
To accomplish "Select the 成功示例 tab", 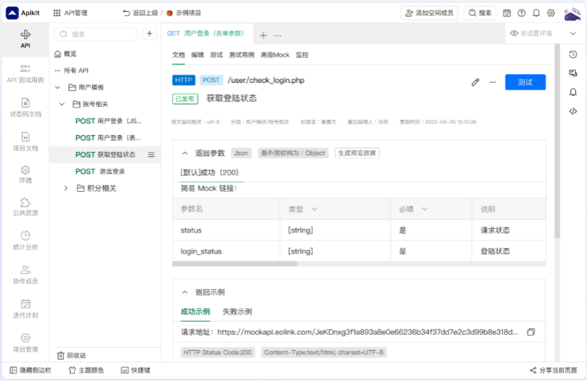I will (195, 312).
